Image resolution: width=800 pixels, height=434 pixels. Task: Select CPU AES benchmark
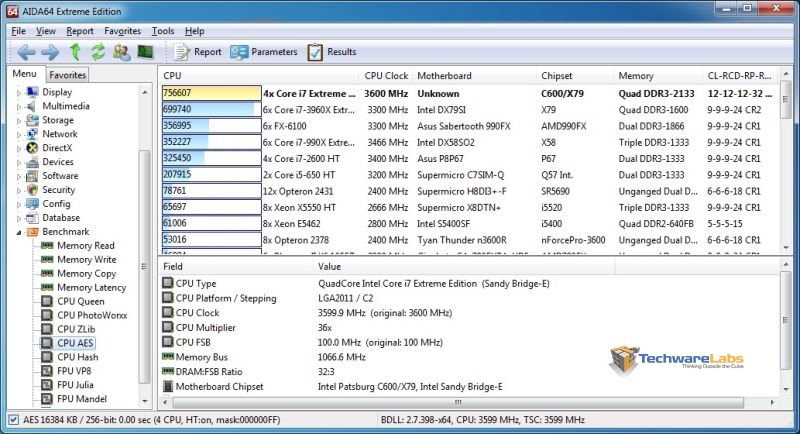(x=75, y=343)
